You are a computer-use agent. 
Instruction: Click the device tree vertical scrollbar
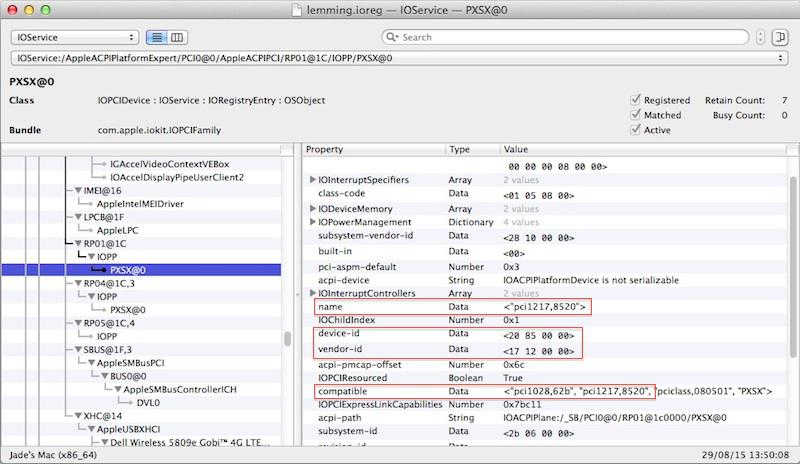click(287, 338)
